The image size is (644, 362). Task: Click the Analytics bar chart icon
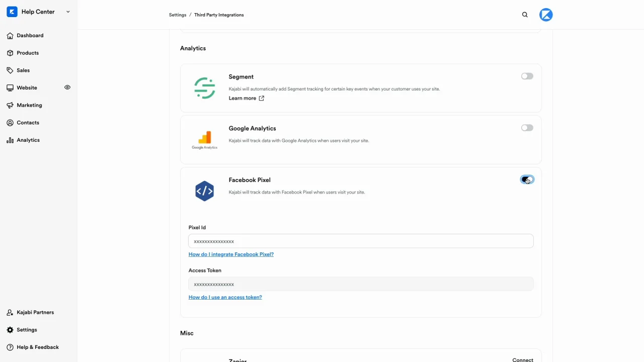tap(10, 140)
